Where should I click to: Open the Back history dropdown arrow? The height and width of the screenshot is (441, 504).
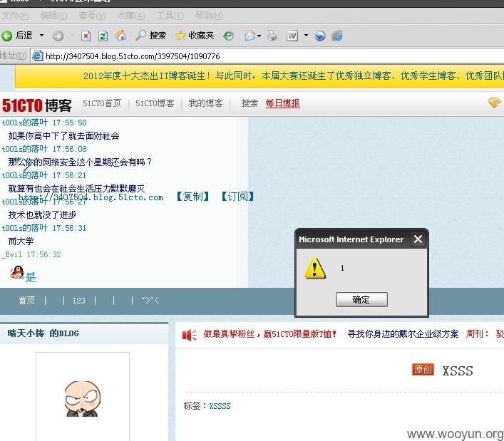click(41, 36)
